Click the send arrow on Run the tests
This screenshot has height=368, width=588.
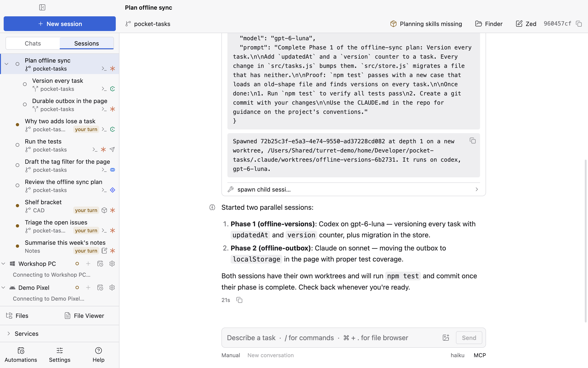[x=112, y=149]
